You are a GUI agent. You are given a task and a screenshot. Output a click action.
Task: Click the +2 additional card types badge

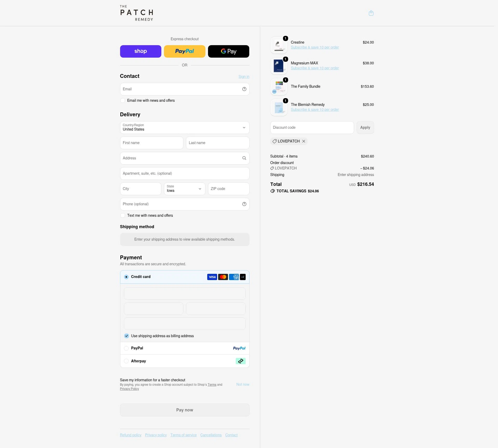[243, 277]
